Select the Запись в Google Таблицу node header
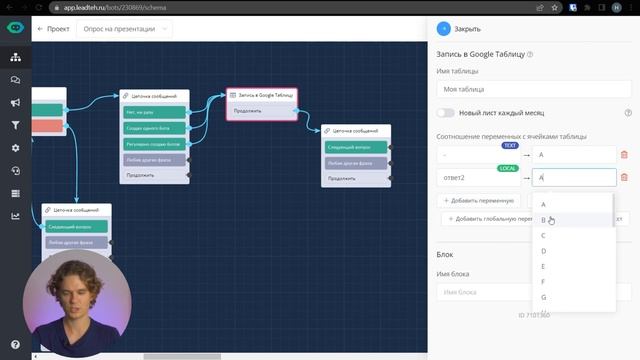The image size is (640, 360). click(262, 95)
